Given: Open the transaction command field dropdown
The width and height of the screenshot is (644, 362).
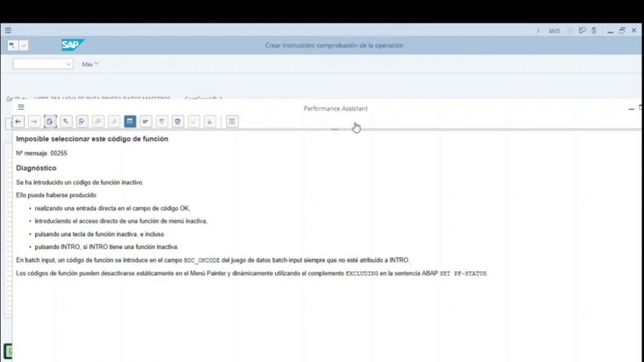Looking at the screenshot, I should tap(68, 64).
